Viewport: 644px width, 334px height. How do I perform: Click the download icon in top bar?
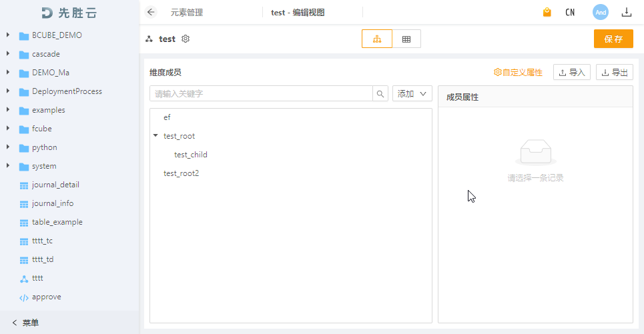click(626, 12)
